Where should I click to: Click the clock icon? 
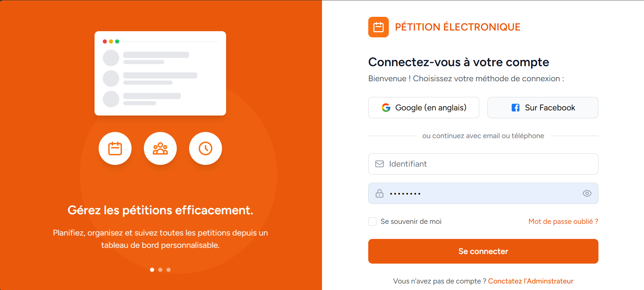pos(205,148)
